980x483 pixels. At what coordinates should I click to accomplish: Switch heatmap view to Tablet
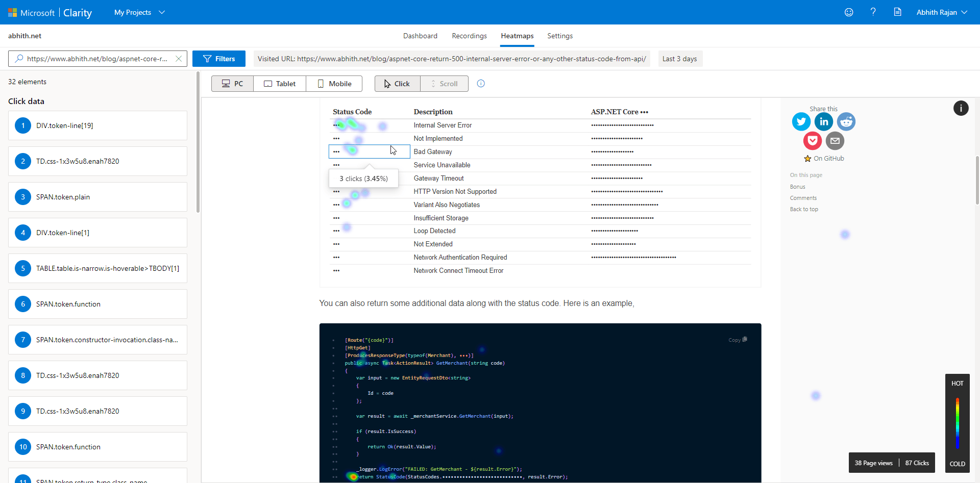pos(280,84)
